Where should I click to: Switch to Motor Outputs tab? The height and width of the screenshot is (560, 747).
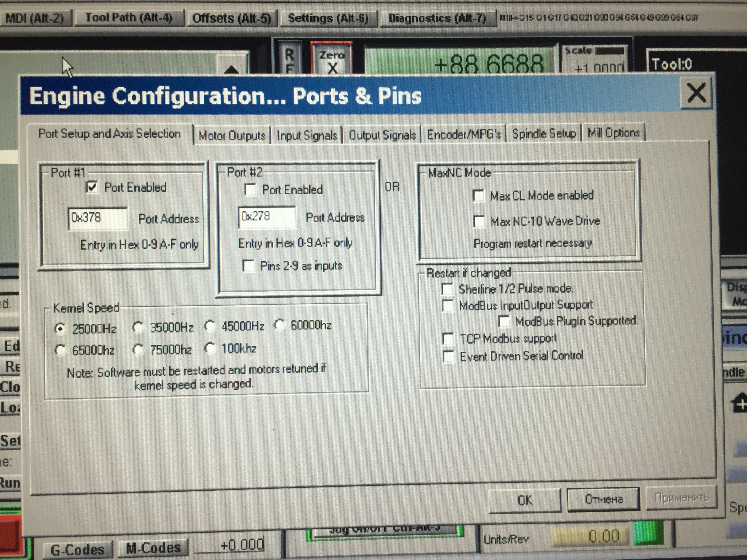[x=232, y=135]
